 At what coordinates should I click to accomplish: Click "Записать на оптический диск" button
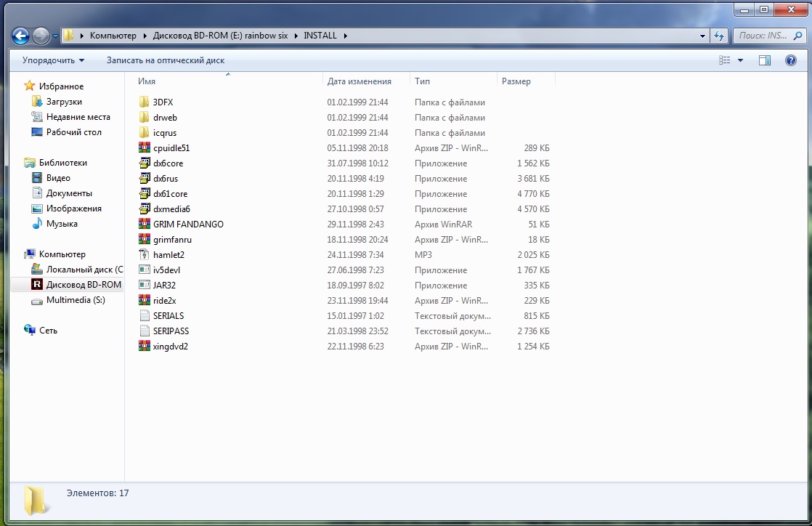click(x=165, y=60)
